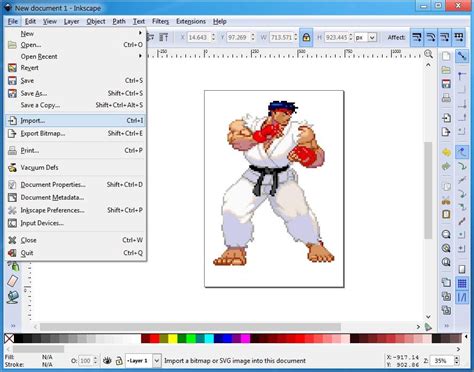474x372 pixels.
Task: Choose Save a Copy… from File menu
Action: pyautogui.click(x=76, y=105)
